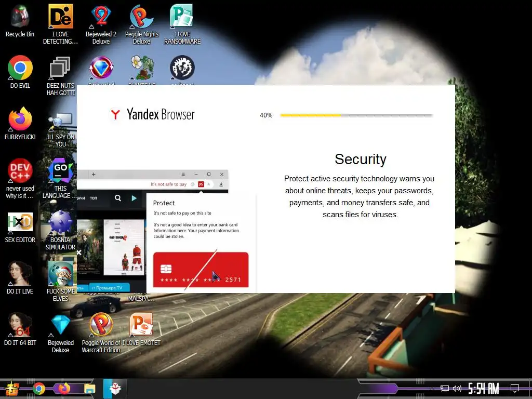Open Chrome from the taskbar

[x=38, y=389]
